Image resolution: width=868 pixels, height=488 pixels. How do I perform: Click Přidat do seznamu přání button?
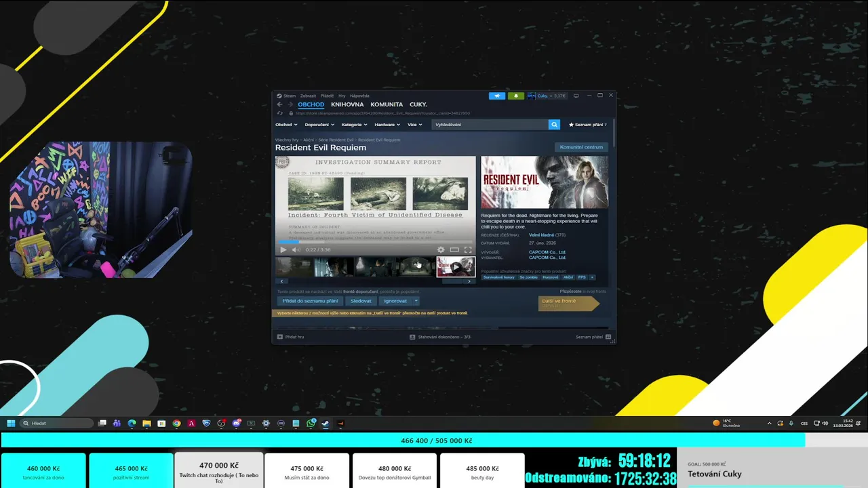(x=310, y=301)
